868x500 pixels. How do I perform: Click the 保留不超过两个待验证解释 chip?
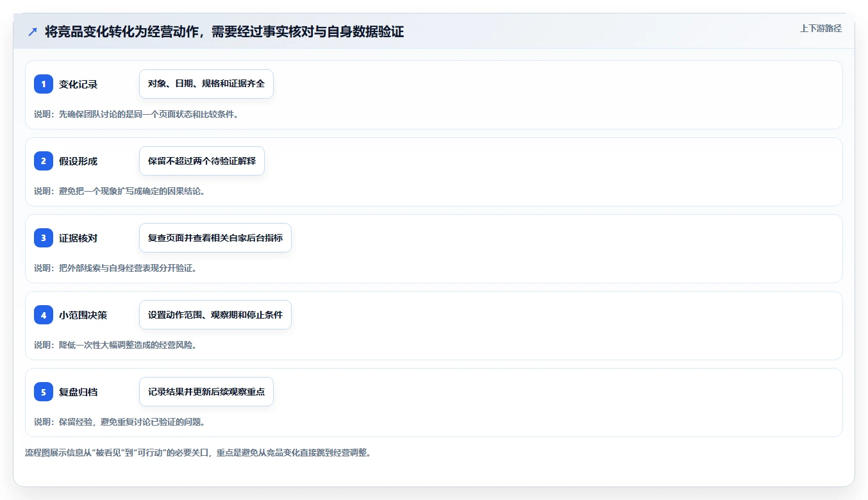point(202,161)
